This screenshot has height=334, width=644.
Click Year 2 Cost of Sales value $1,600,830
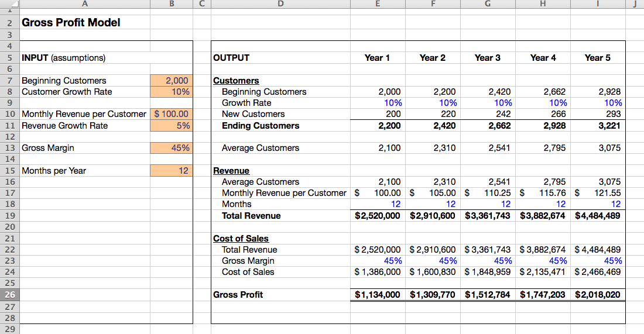[x=433, y=272]
